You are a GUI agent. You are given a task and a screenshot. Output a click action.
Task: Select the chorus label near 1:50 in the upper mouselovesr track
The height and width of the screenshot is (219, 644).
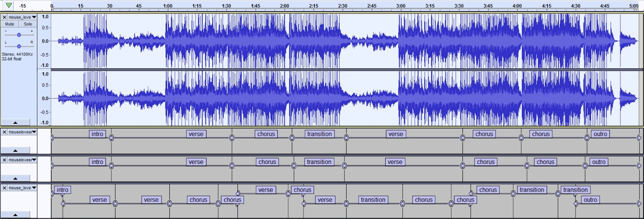(266, 134)
